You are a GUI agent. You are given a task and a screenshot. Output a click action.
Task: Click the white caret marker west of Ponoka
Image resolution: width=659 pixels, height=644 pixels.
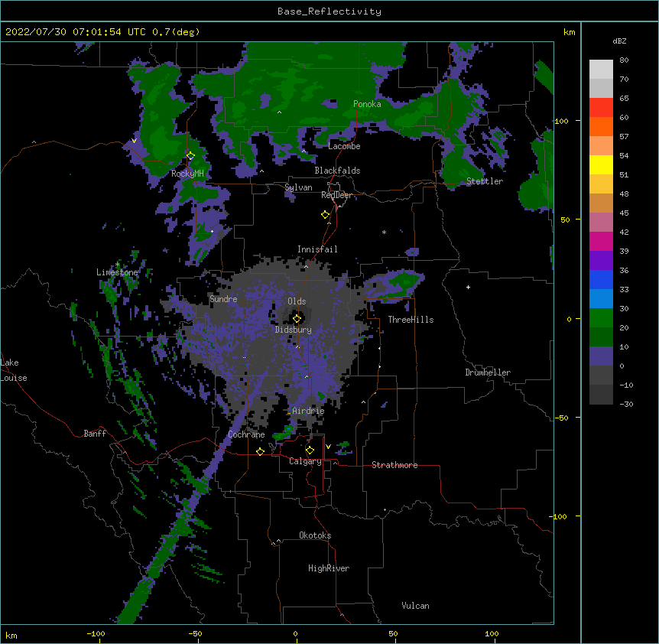click(279, 112)
